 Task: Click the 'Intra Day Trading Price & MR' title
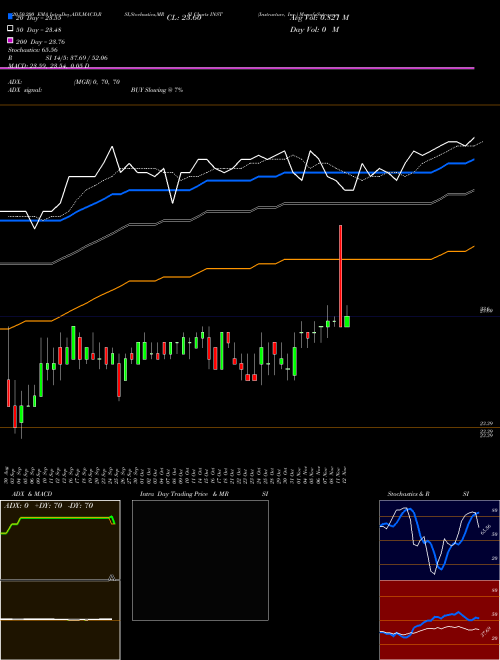click(184, 494)
